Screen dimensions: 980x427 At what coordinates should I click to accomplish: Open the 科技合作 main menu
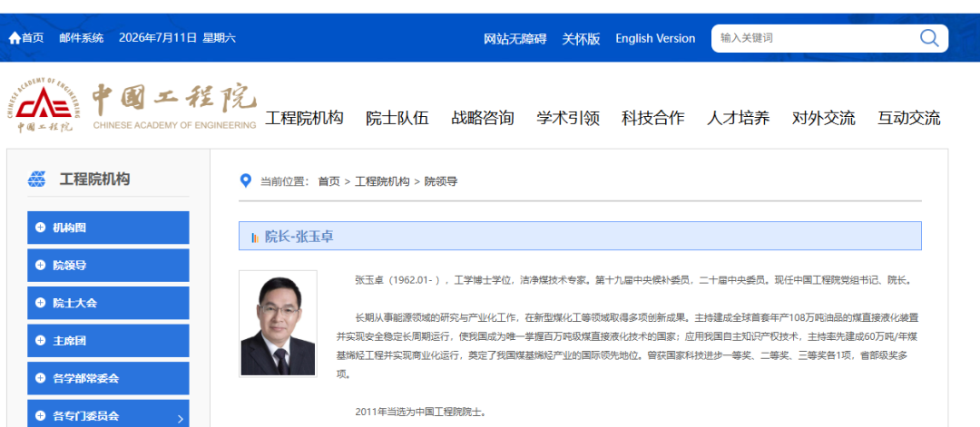(653, 117)
